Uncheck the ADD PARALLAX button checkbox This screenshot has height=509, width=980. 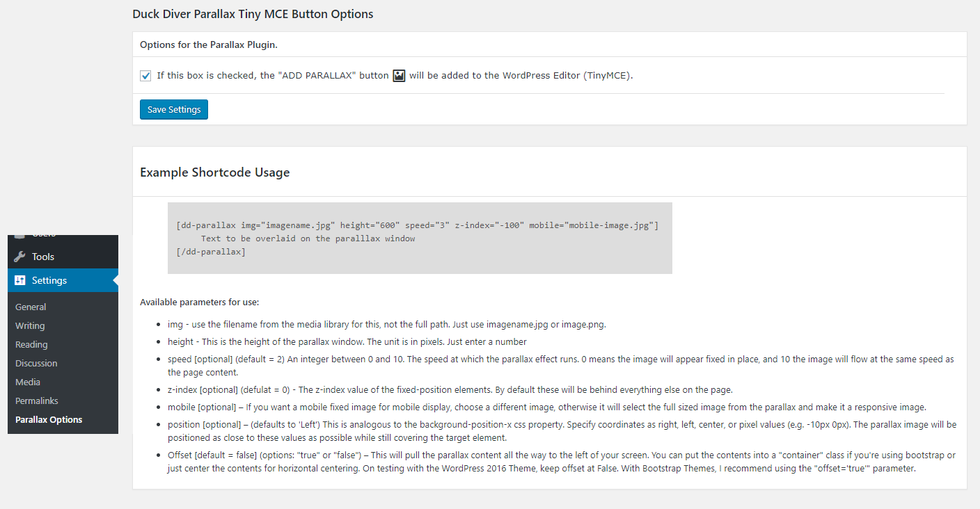pos(145,76)
